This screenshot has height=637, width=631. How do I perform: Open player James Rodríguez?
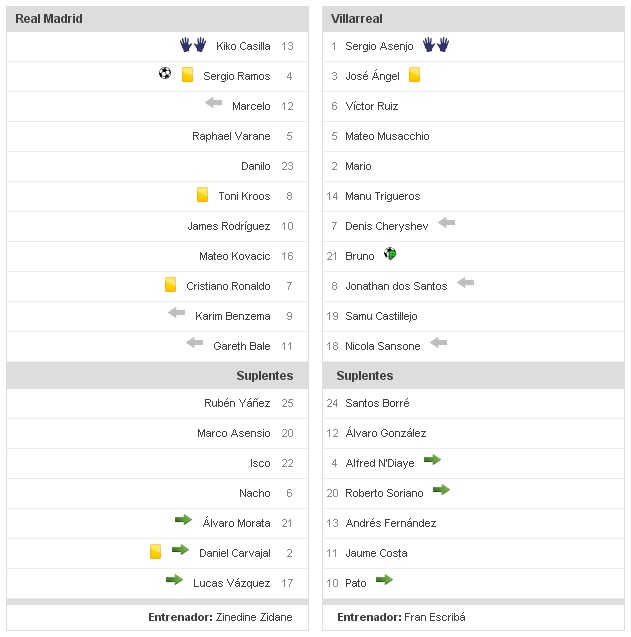[229, 226]
